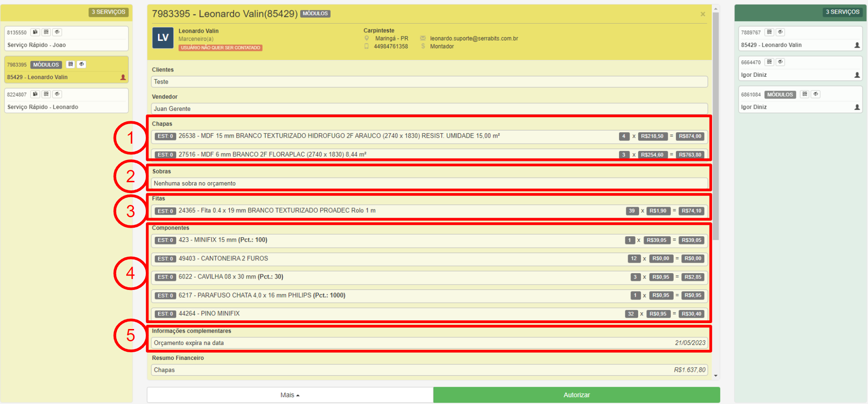Toggle the hidden-eye icon on service 7983395
The height and width of the screenshot is (404, 868).
coord(81,65)
